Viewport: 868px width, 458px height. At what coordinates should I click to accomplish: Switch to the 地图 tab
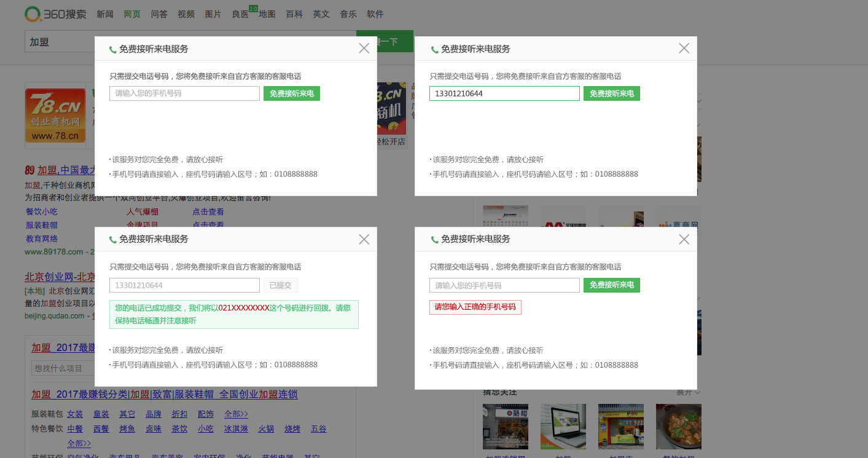point(267,14)
